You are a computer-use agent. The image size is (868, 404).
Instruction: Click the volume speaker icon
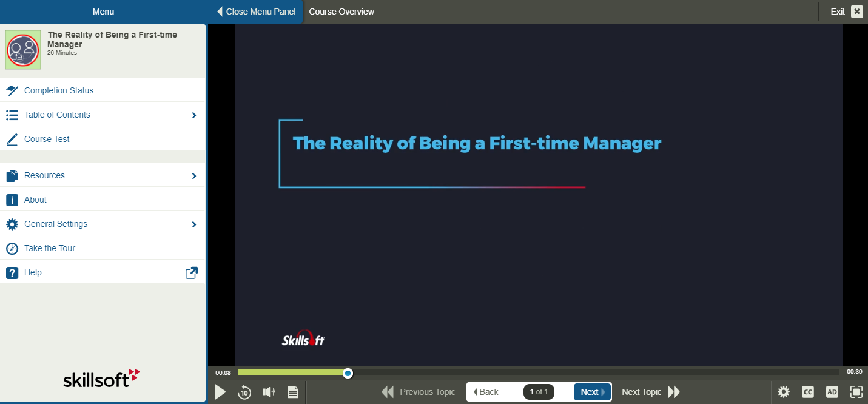coord(269,392)
